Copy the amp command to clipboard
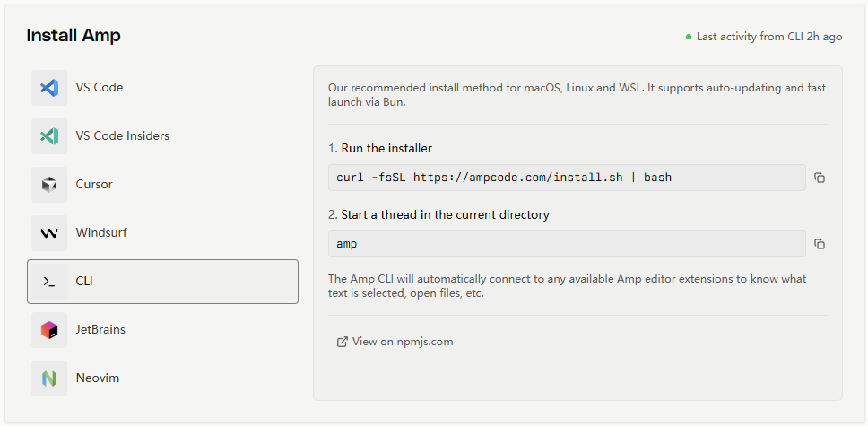This screenshot has height=426, width=868. coord(820,244)
